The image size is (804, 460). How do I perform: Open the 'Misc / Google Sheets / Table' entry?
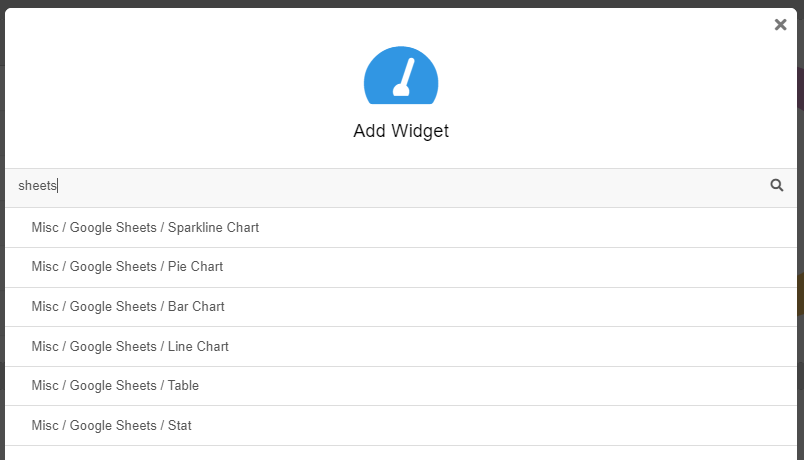(401, 386)
